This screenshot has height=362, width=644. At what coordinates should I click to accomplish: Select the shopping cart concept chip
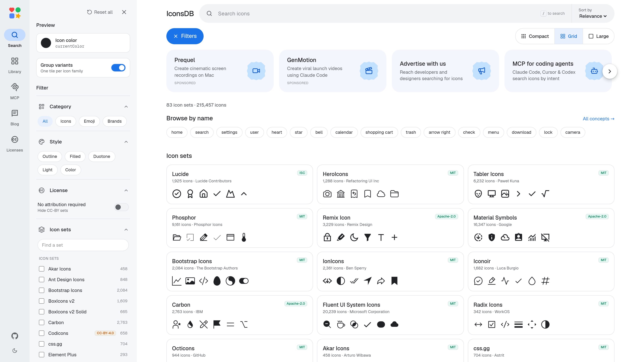point(379,132)
